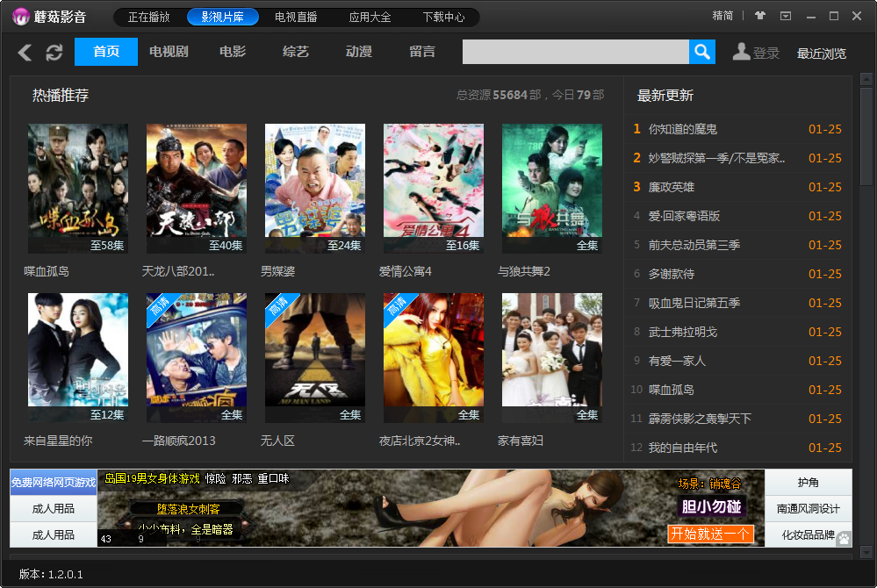Viewport: 877px width, 588px height.
Task: Click the 蘑菇影音 mushroom logo icon
Action: (x=21, y=17)
